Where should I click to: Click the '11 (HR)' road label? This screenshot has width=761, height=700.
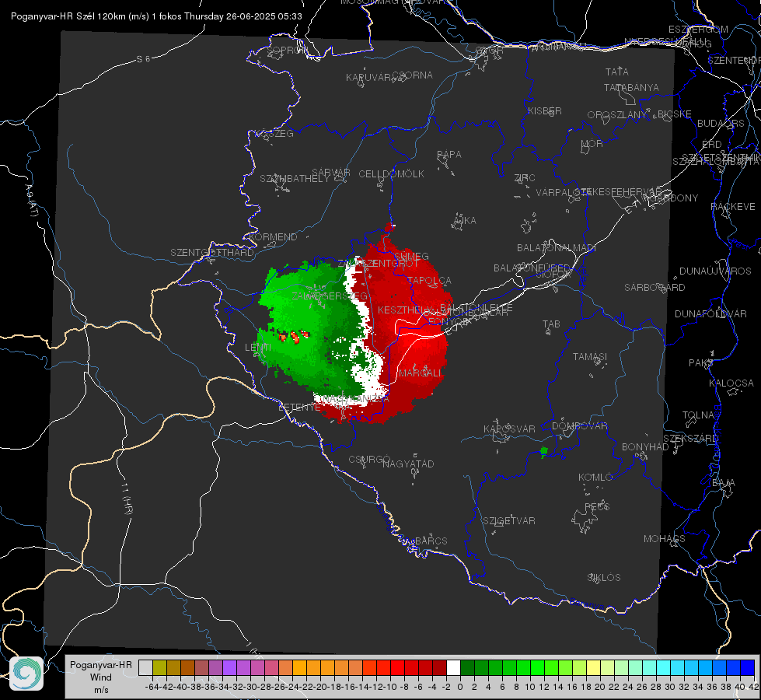click(x=127, y=499)
